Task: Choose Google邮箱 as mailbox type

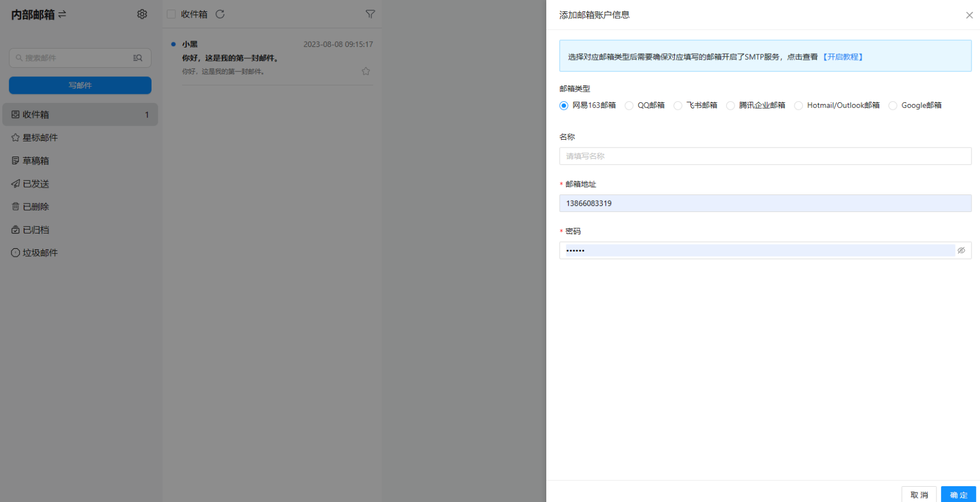Action: pyautogui.click(x=892, y=106)
